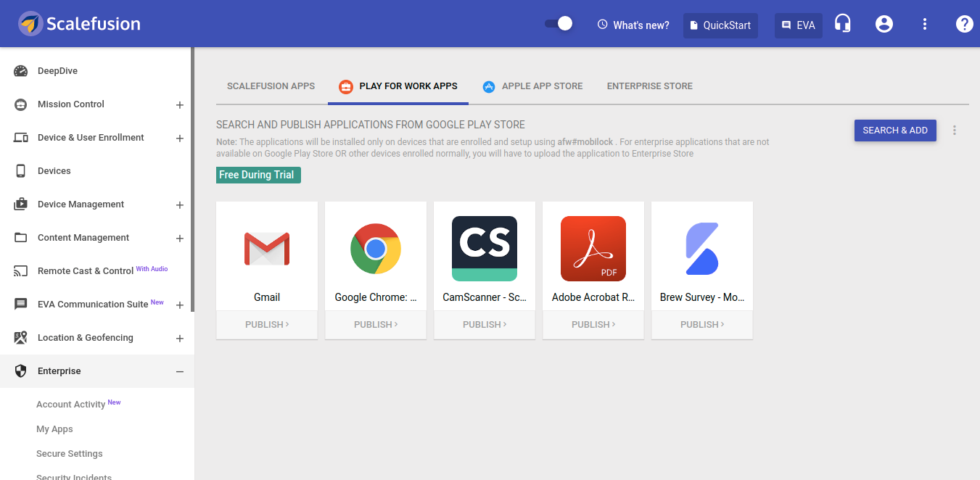This screenshot has width=980, height=480.
Task: Open the user account profile icon
Action: (884, 24)
